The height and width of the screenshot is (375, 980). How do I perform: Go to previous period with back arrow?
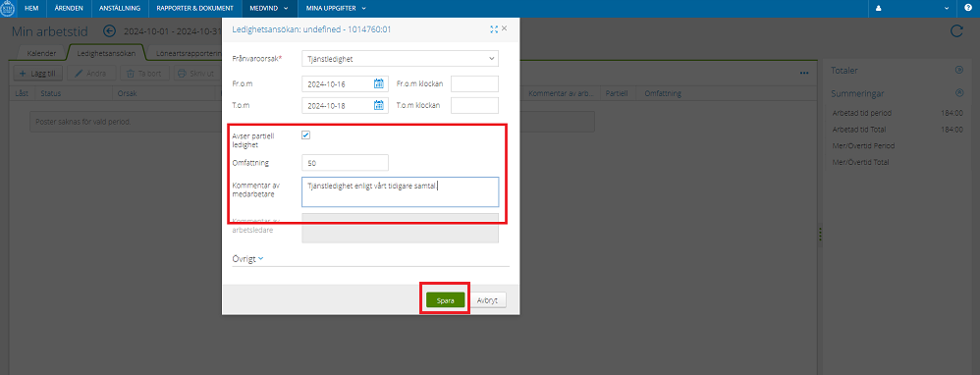pos(110,31)
